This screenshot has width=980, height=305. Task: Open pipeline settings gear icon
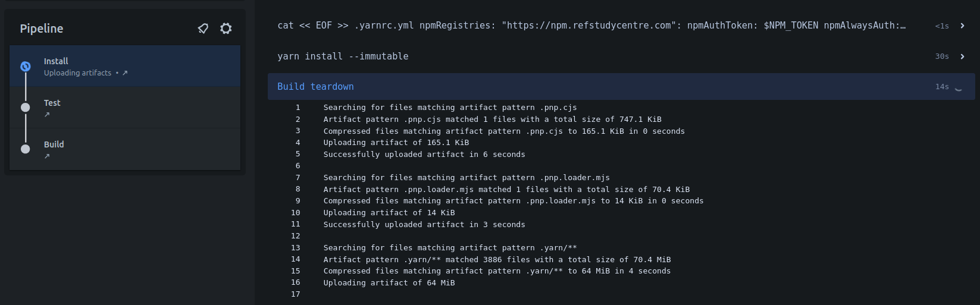tap(226, 29)
